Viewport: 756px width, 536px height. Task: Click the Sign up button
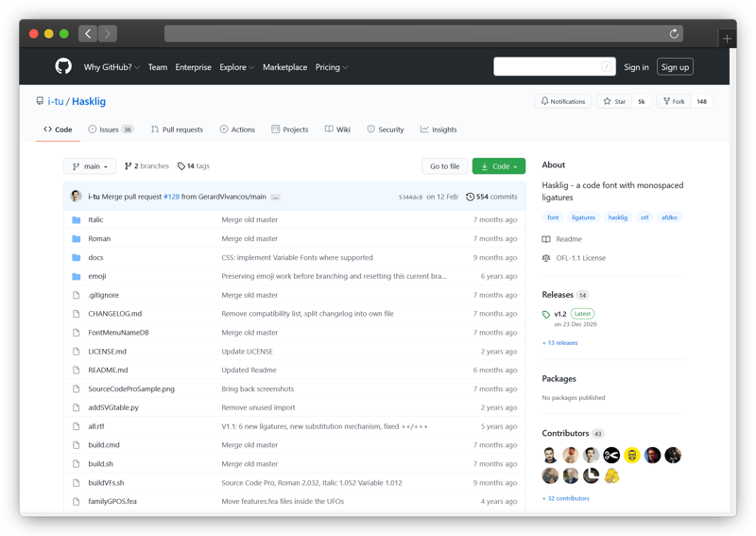coord(675,67)
